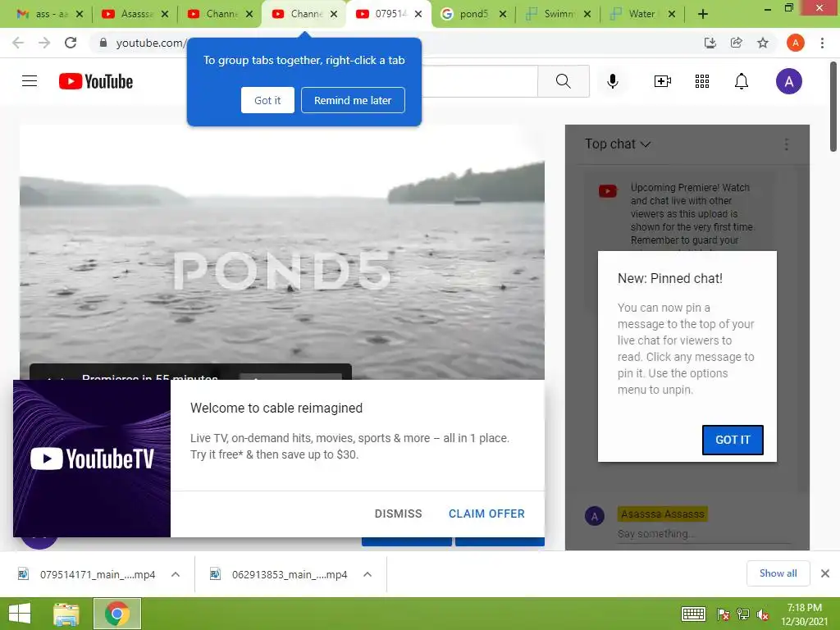Viewport: 840px width, 630px height.
Task: Open the YouTube account avatar menu
Action: [788, 81]
